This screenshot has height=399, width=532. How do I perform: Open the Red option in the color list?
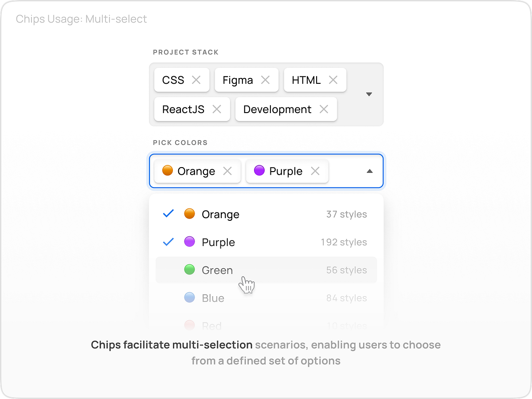(211, 325)
